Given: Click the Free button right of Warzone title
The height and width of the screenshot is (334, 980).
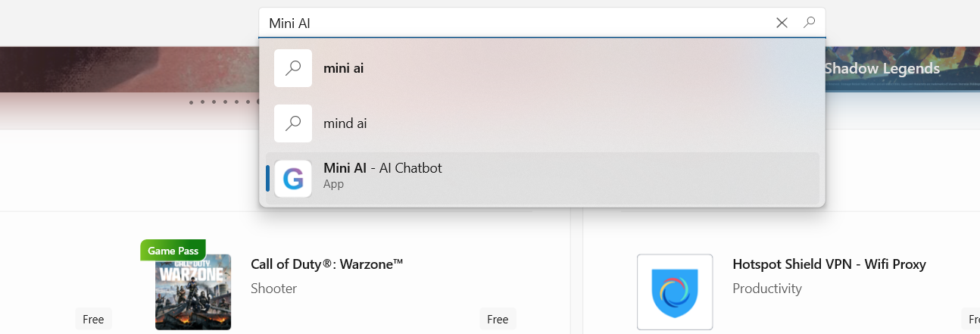Looking at the screenshot, I should pyautogui.click(x=498, y=319).
